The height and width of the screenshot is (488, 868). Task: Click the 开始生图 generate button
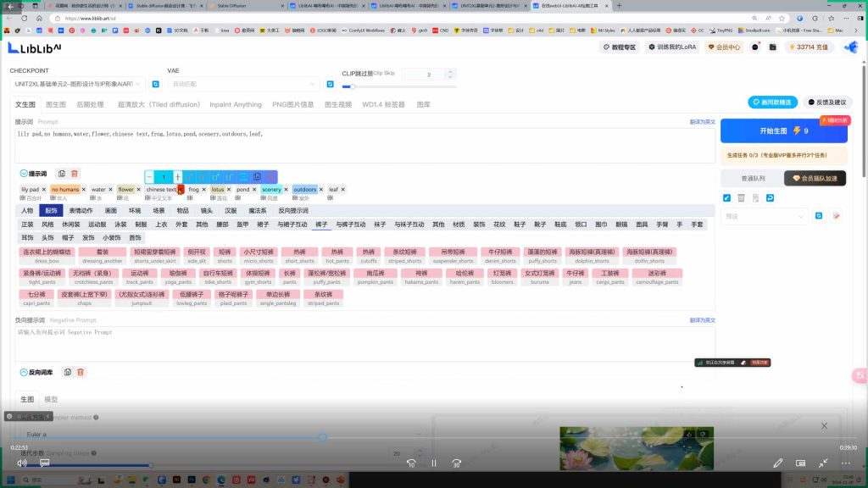(784, 130)
